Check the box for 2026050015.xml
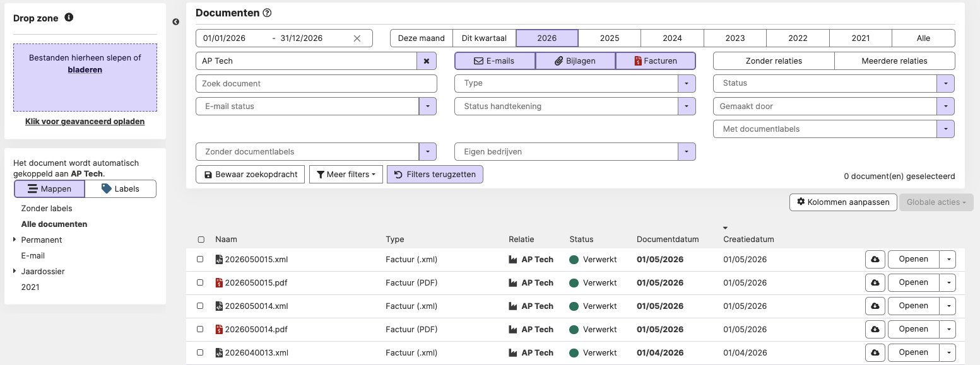 point(200,259)
